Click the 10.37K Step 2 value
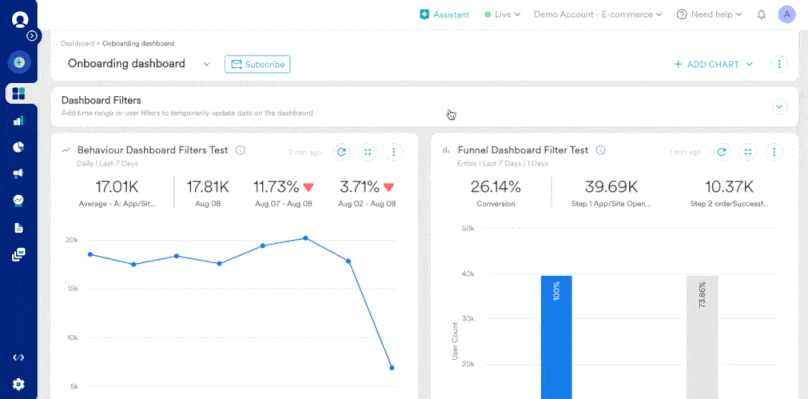 click(729, 187)
